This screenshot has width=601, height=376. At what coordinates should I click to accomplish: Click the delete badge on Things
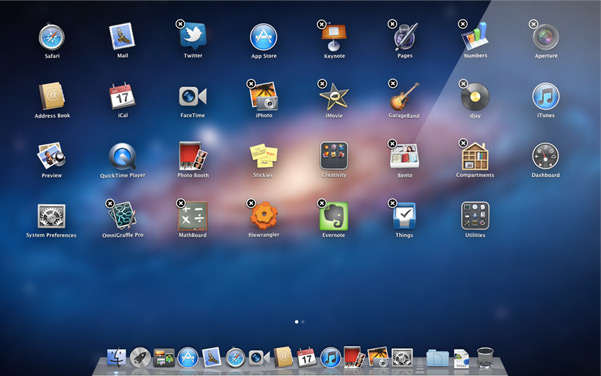pos(392,203)
